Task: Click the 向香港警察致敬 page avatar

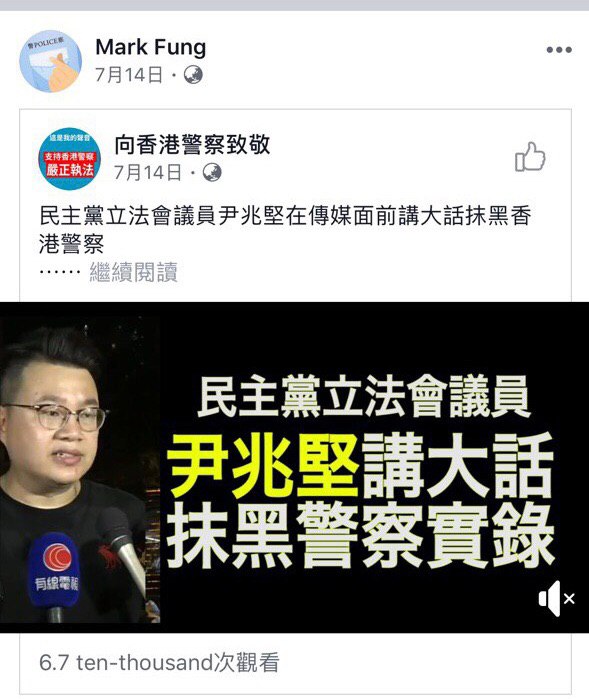Action: [70, 159]
